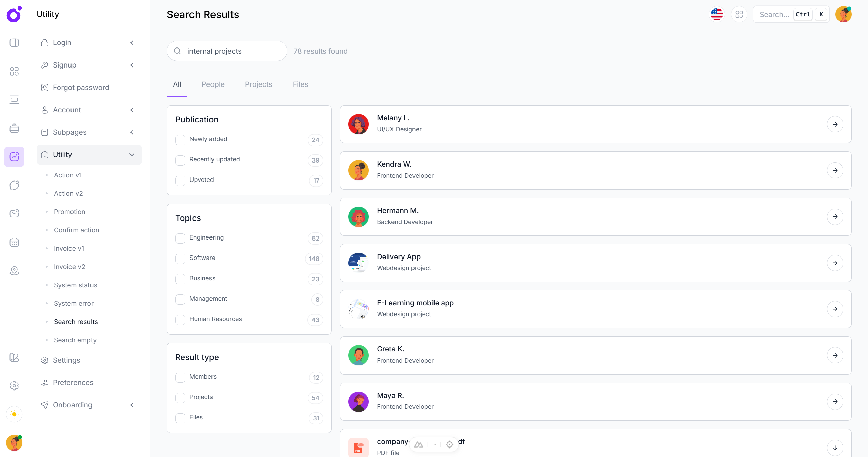This screenshot has height=457, width=868.
Task: Open the Delivery App result arrow
Action: tap(835, 263)
